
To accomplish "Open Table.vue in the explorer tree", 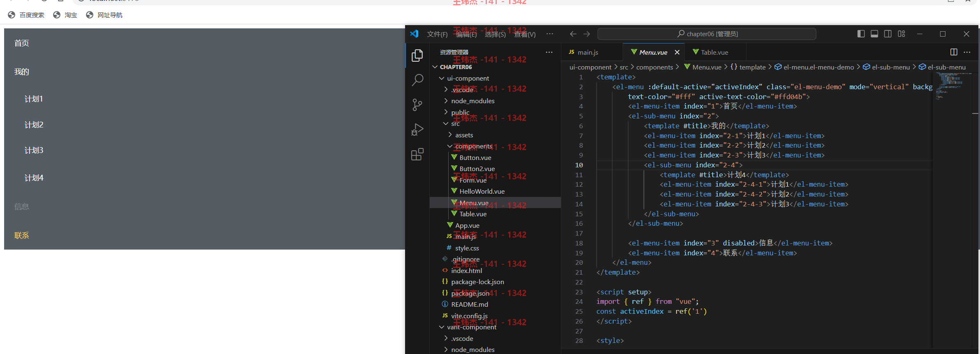I will point(495,214).
